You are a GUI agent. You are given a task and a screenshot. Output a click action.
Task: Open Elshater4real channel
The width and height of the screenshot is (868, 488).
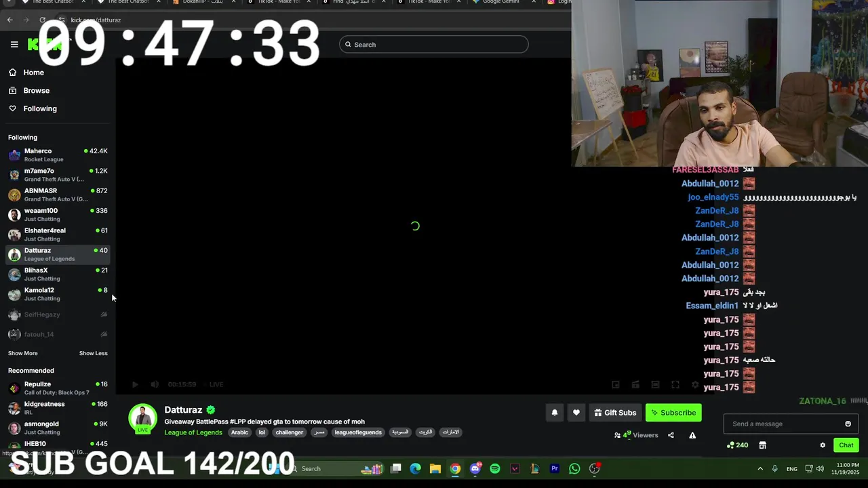point(58,235)
